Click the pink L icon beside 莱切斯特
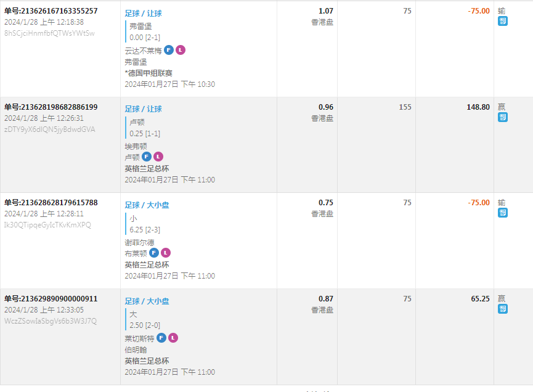Screen dimensions: 533x392 pos(173,338)
